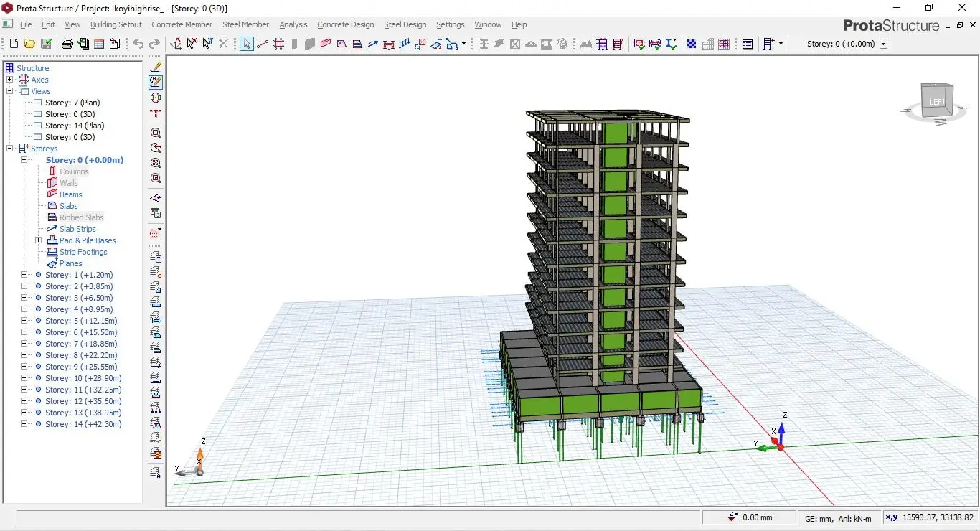Select Storey: 14 (+42.30m) in tree
Viewport: 980px width, 531px height.
coord(83,424)
